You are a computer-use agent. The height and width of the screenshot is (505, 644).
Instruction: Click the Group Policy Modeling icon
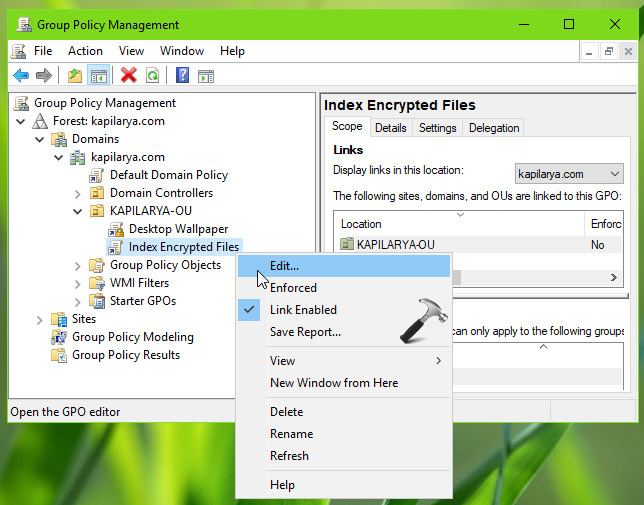click(x=59, y=337)
